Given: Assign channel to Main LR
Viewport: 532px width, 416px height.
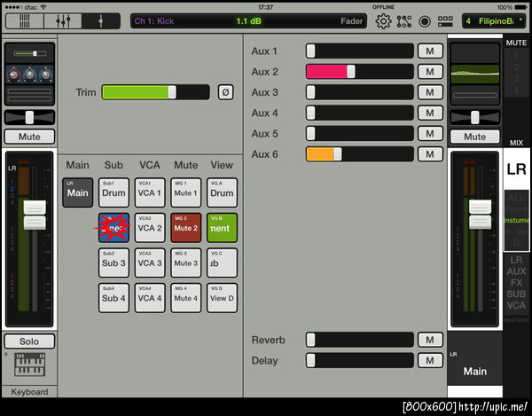Looking at the screenshot, I should (78, 192).
